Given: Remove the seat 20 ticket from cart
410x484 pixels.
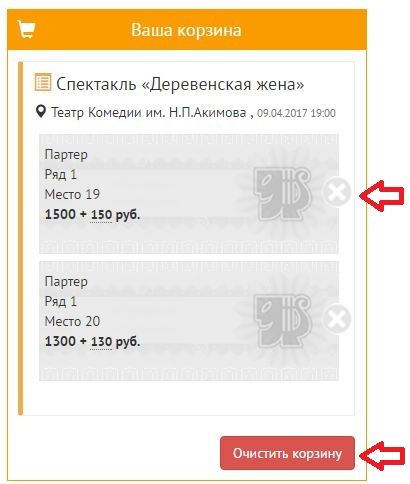Looking at the screenshot, I should pyautogui.click(x=337, y=319).
